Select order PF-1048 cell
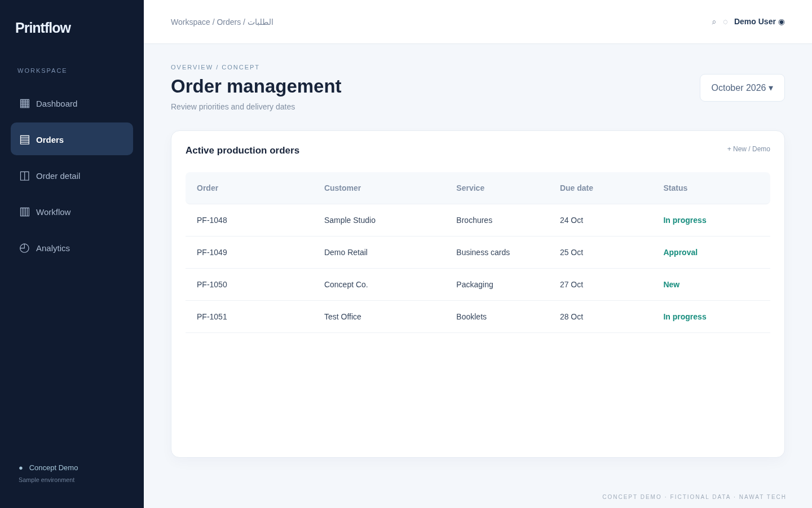Viewport: 812px width, 508px height. click(x=212, y=220)
